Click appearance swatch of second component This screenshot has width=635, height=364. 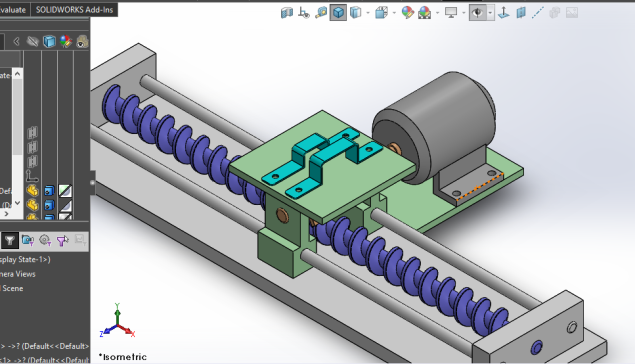pos(66,205)
